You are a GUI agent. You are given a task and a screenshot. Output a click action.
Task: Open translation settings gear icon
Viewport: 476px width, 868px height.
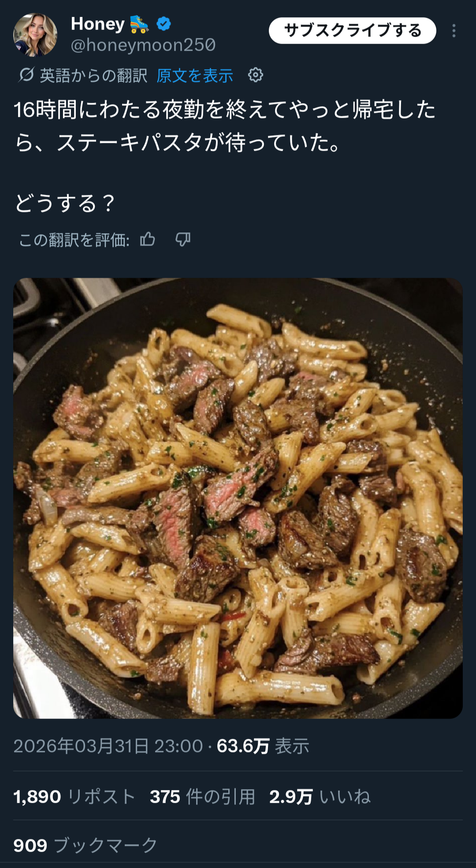(x=256, y=75)
